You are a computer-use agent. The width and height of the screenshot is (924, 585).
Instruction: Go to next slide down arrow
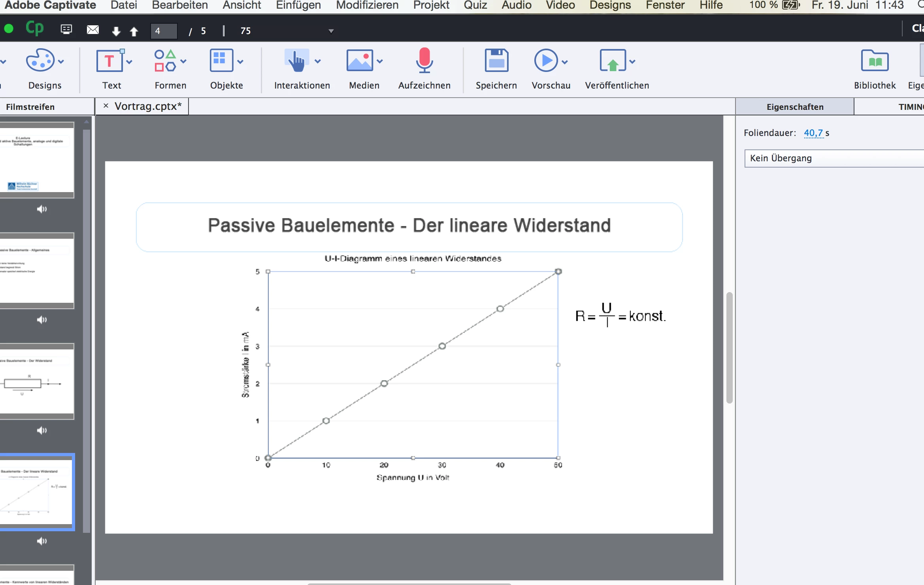coord(116,31)
